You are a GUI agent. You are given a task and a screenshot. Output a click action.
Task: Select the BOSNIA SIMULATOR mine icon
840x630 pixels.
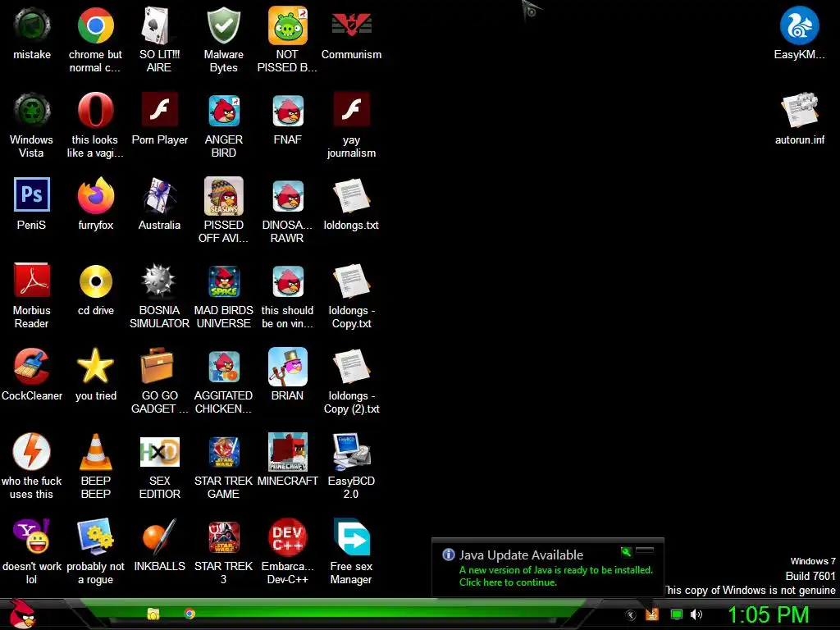pyautogui.click(x=159, y=281)
